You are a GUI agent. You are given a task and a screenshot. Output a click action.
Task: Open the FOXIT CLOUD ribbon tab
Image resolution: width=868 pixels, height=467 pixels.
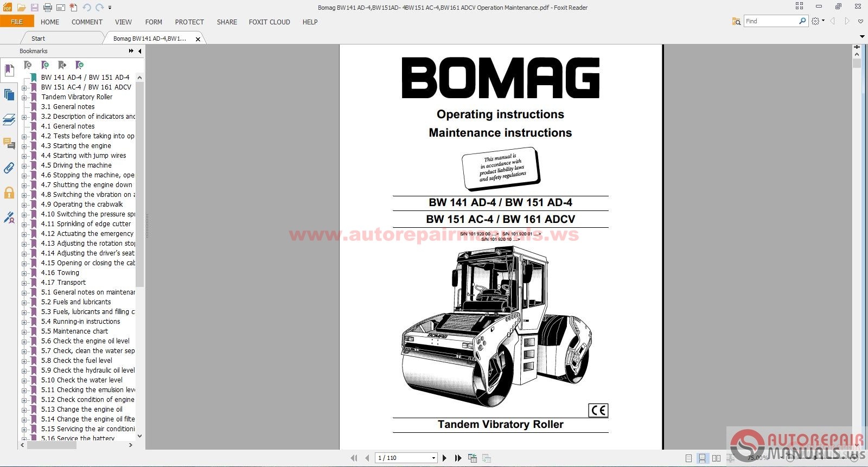pos(269,22)
